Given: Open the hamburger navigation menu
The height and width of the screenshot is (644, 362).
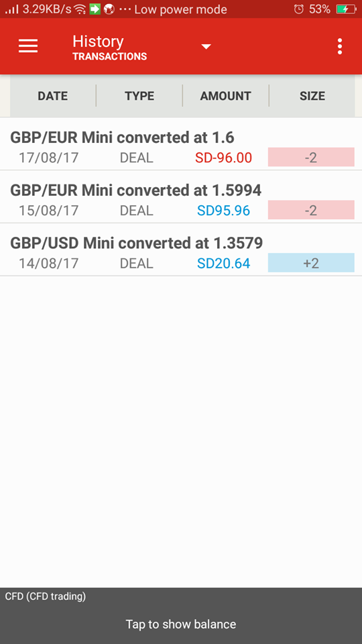Looking at the screenshot, I should pyautogui.click(x=28, y=46).
